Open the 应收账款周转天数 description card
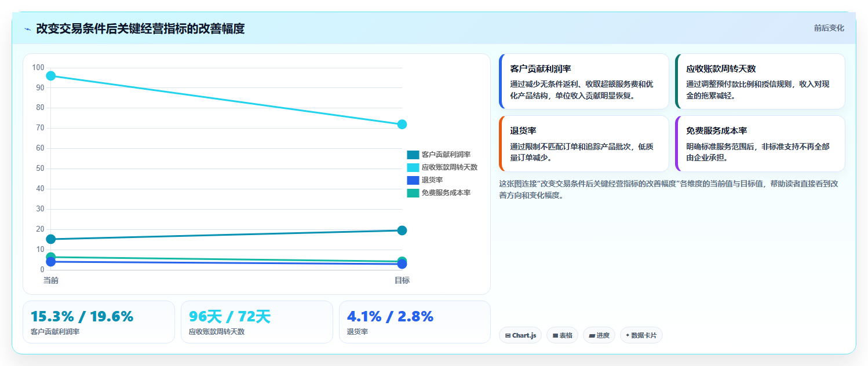Image resolution: width=868 pixels, height=366 pixels. [760, 82]
